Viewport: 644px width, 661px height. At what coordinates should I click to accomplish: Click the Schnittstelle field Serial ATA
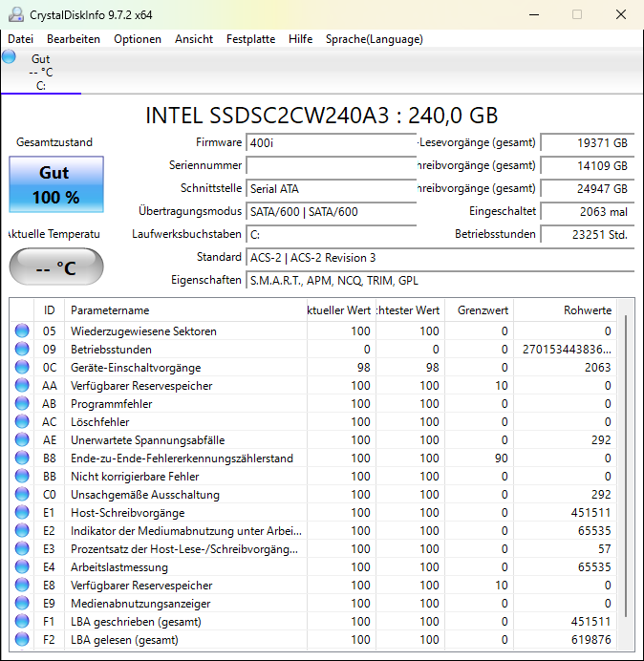332,188
